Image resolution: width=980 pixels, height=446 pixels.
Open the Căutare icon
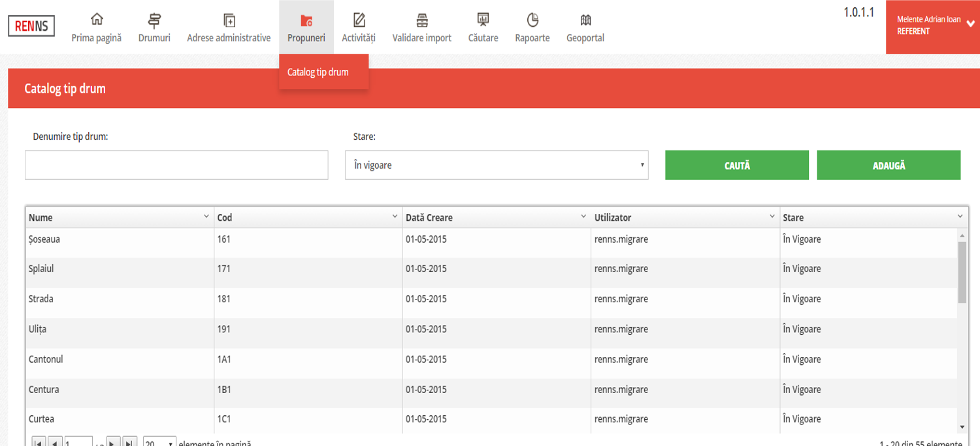483,20
